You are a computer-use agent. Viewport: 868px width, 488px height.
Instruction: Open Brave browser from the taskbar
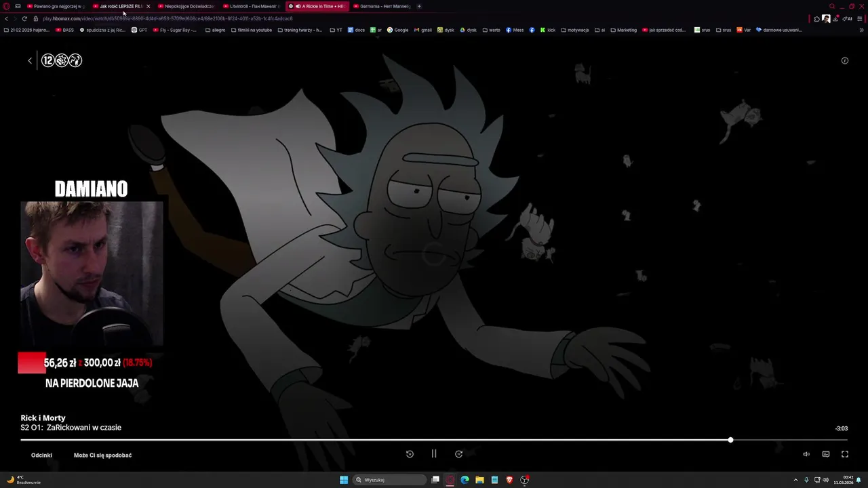(509, 480)
